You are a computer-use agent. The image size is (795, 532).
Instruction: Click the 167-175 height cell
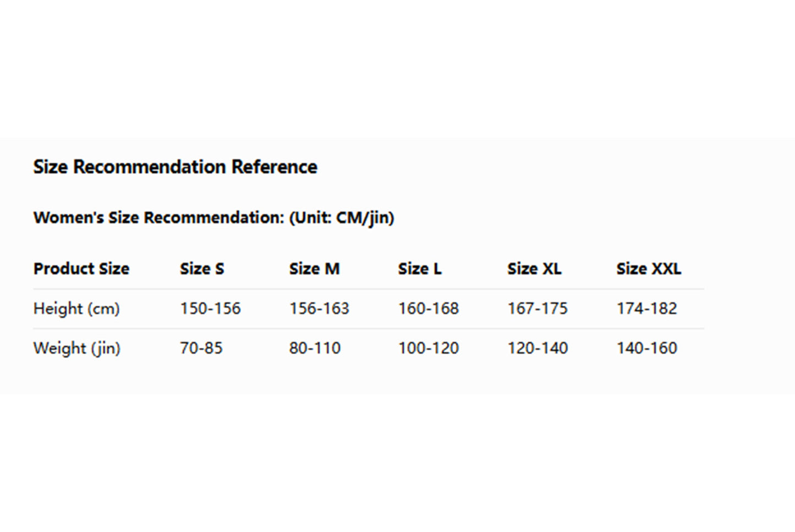tap(538, 309)
